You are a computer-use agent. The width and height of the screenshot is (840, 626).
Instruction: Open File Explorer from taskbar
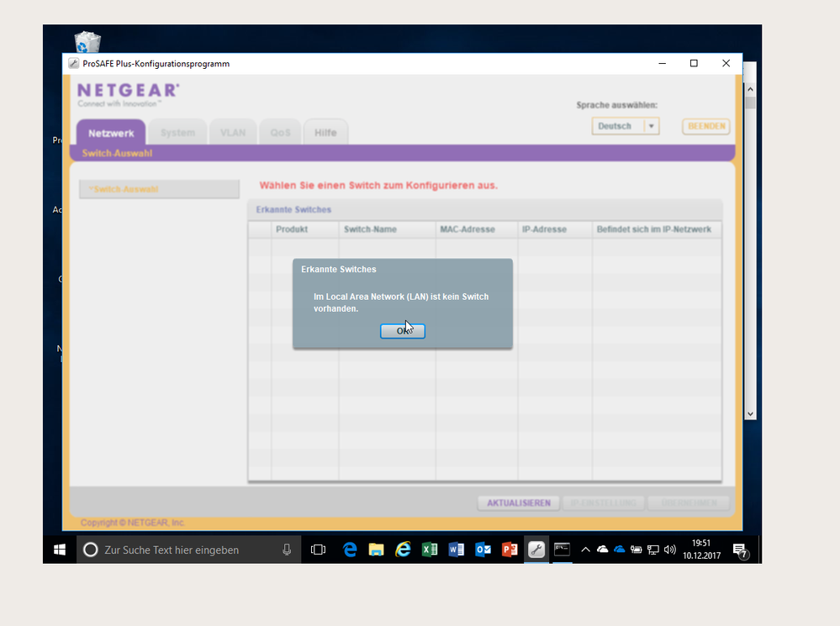pos(376,550)
